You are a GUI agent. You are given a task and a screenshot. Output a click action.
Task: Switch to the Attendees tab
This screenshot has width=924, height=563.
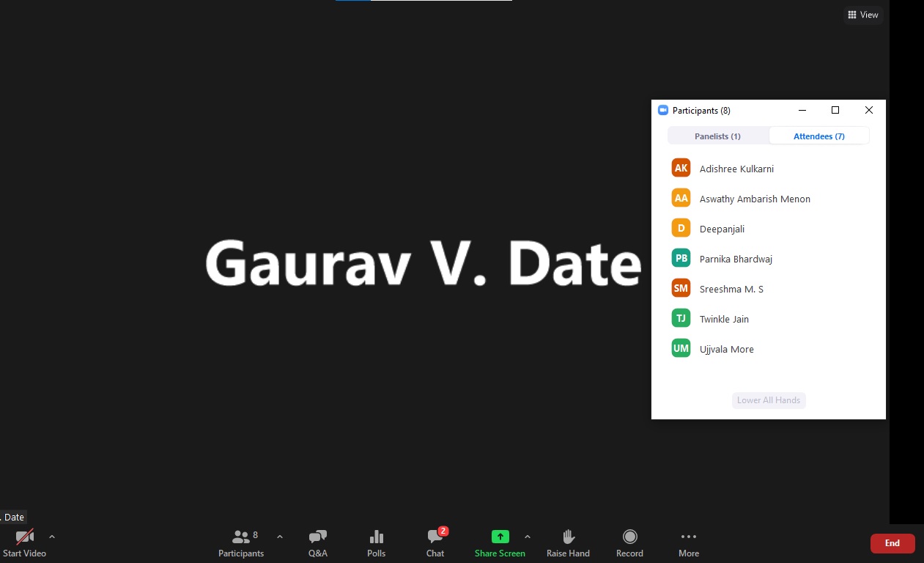click(818, 136)
